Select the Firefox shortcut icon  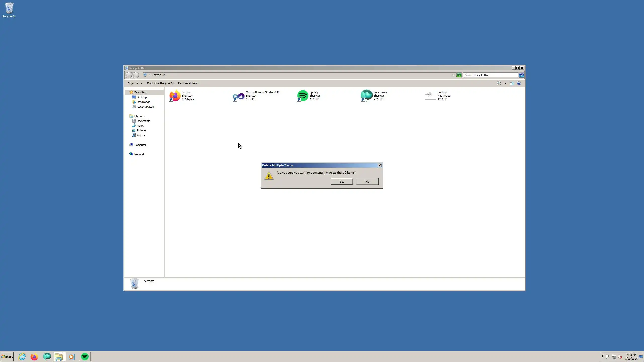tap(175, 96)
